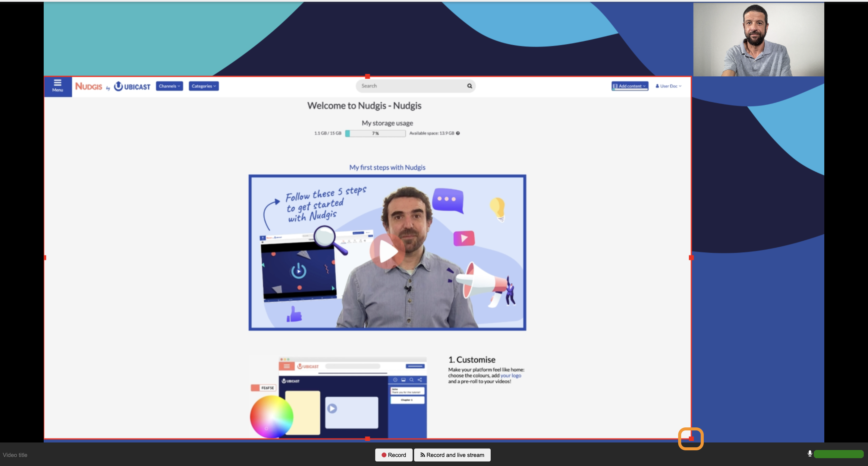This screenshot has height=466, width=868.
Task: Click the 7% storage usage bar
Action: pyautogui.click(x=375, y=133)
